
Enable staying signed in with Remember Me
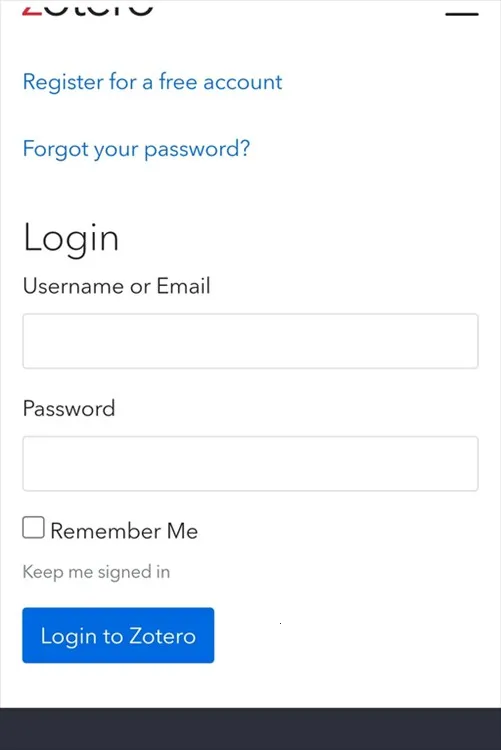(33, 527)
